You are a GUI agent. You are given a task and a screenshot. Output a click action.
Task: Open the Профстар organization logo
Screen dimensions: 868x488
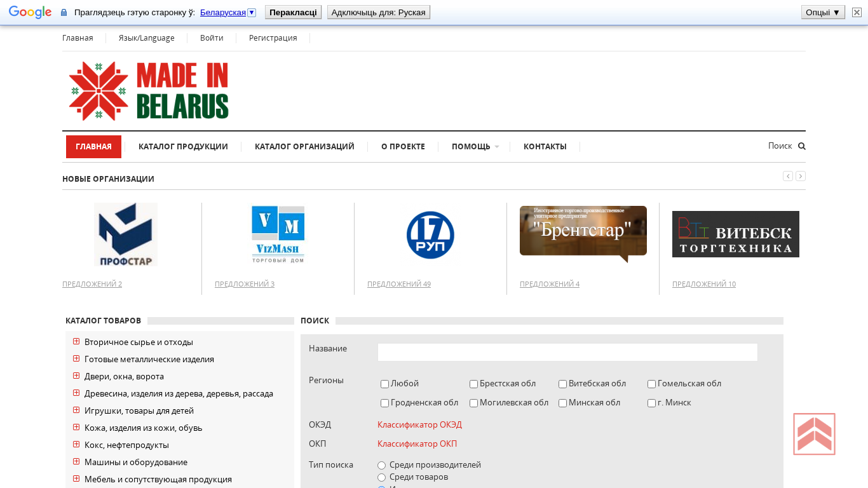pyautogui.click(x=126, y=234)
